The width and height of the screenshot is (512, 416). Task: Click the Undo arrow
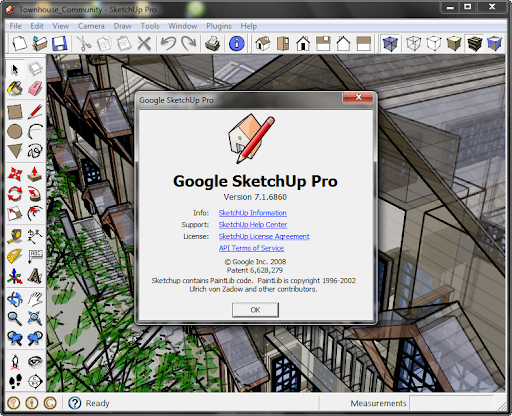click(168, 43)
